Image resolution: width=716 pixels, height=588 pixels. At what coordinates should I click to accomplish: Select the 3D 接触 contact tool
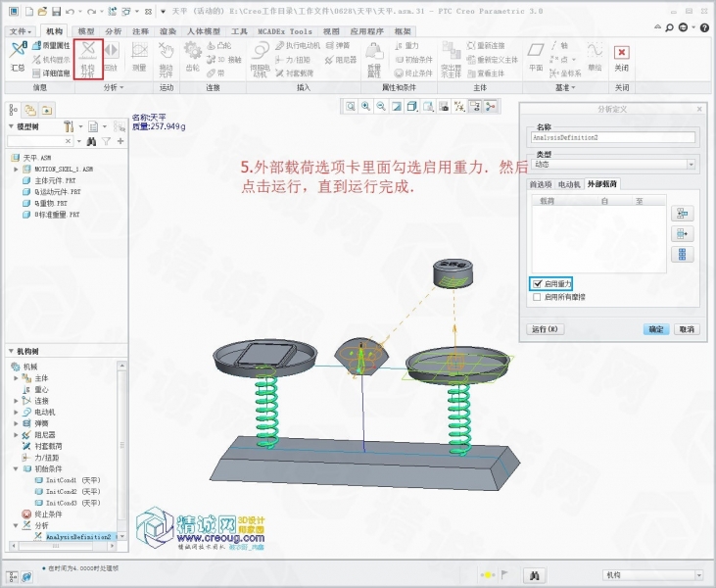[223, 60]
